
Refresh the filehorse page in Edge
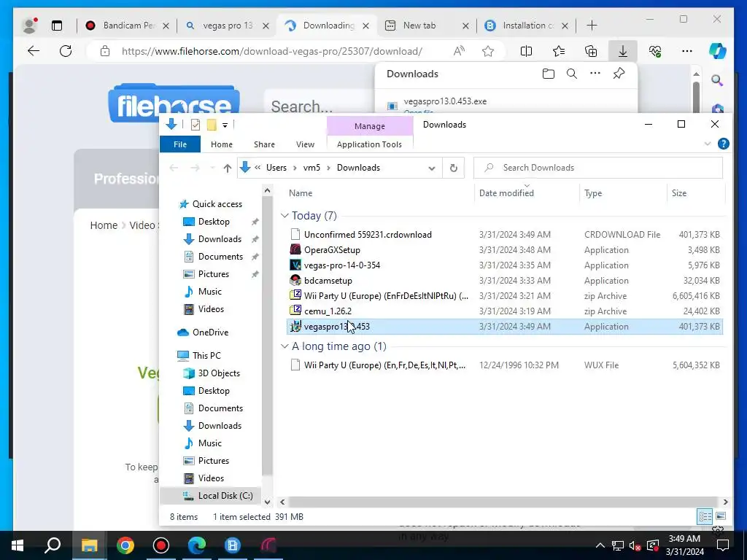[66, 51]
